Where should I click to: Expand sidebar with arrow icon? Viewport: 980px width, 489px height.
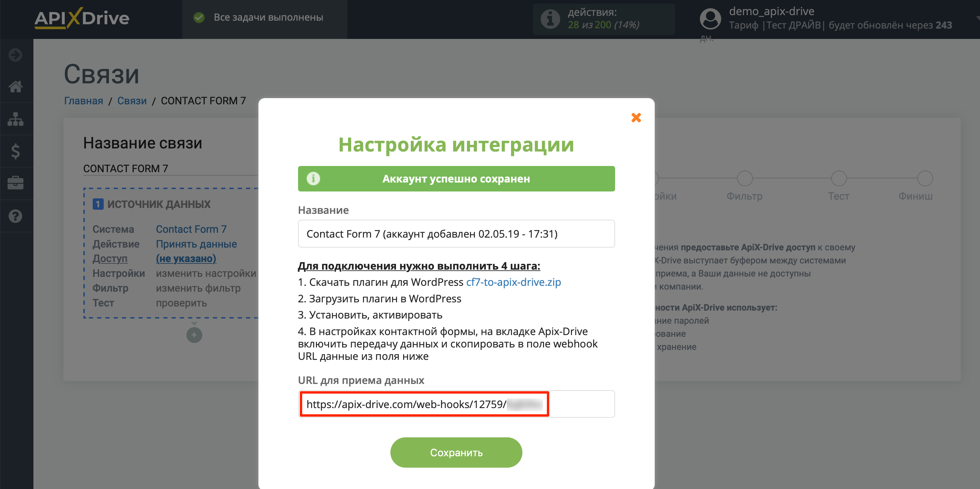point(16,55)
